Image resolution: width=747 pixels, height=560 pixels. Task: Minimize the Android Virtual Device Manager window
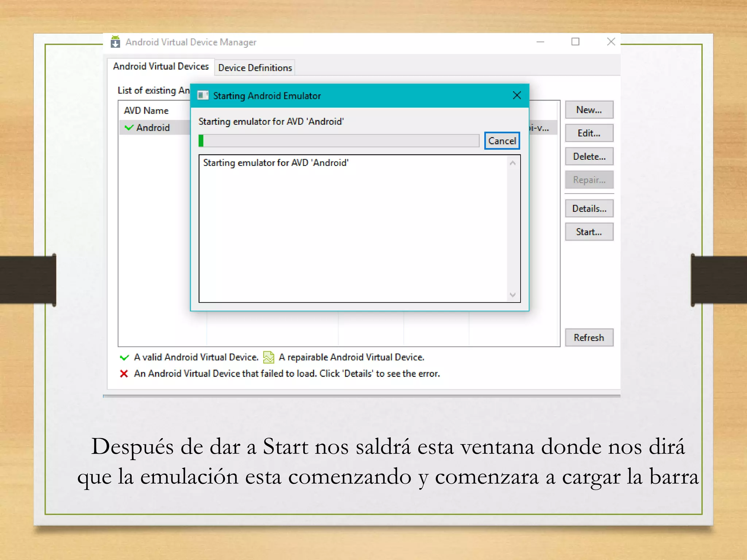click(540, 42)
